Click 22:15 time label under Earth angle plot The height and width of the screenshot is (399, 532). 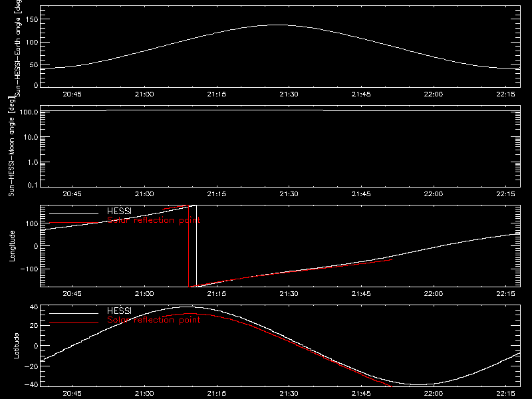pyautogui.click(x=505, y=94)
